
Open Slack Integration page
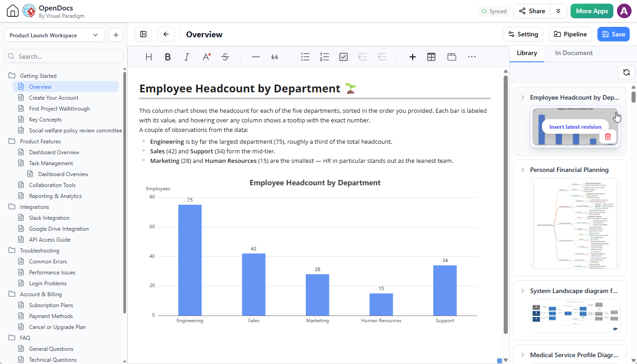(x=49, y=218)
